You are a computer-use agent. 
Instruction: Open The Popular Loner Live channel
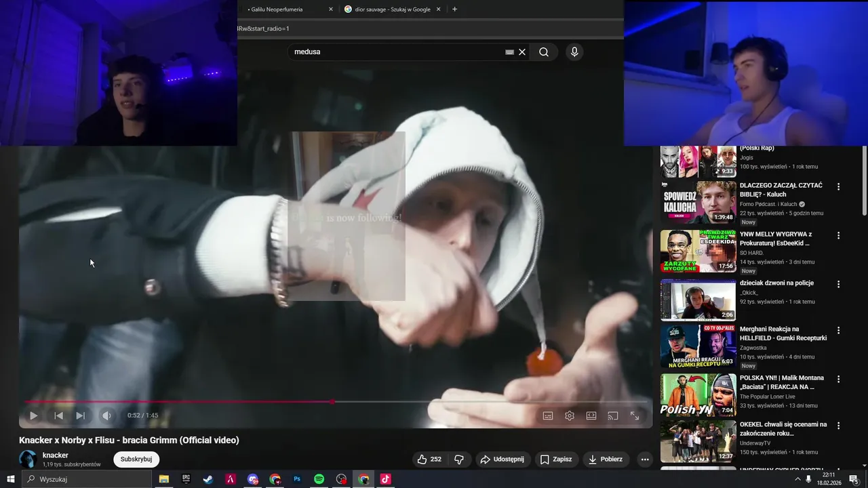click(768, 396)
